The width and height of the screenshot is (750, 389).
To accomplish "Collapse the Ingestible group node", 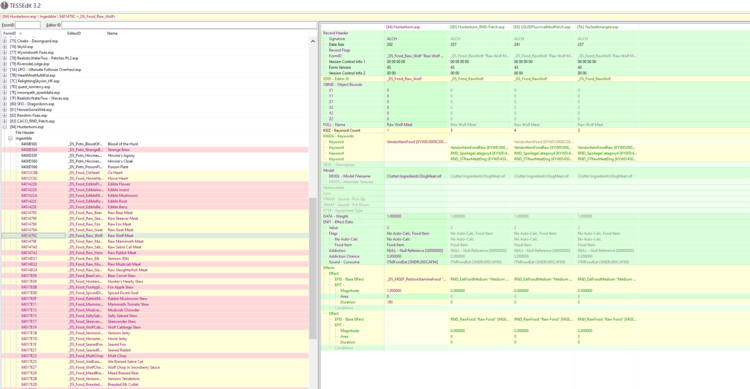I will 11,138.
